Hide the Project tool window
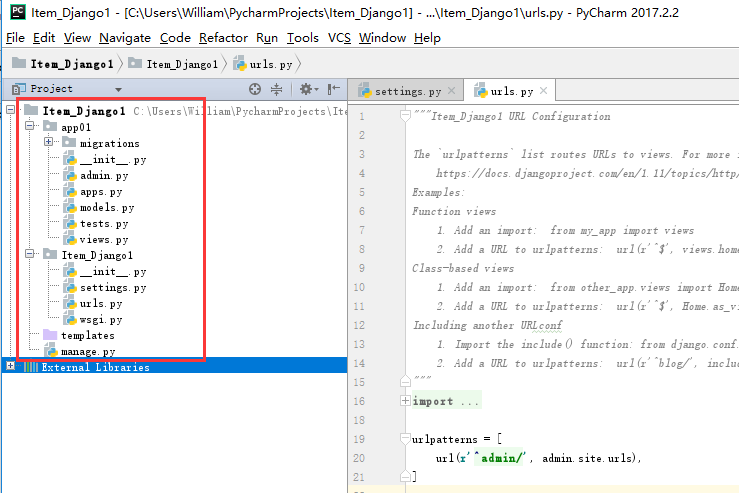The width and height of the screenshot is (739, 493). 334,89
